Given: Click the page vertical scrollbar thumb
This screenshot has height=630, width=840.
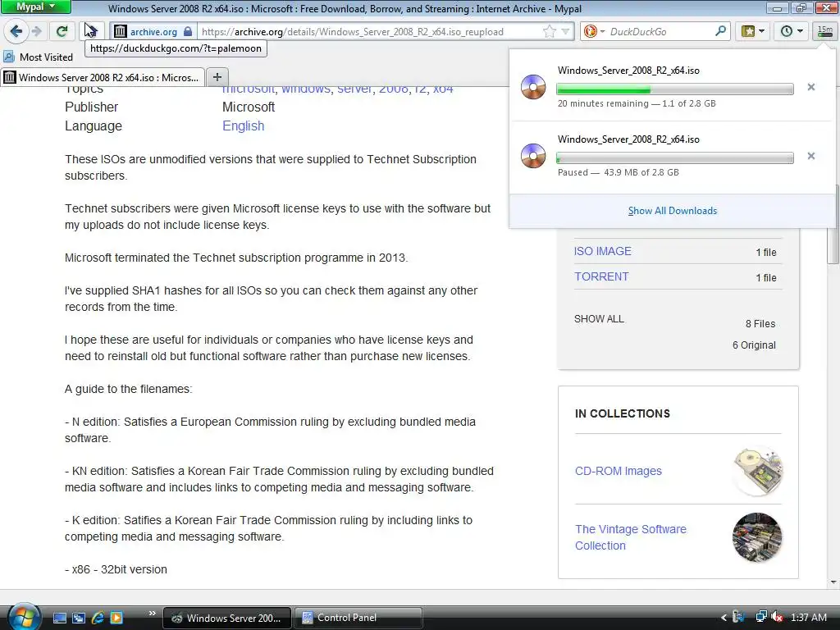Looking at the screenshot, I should coord(834,224).
